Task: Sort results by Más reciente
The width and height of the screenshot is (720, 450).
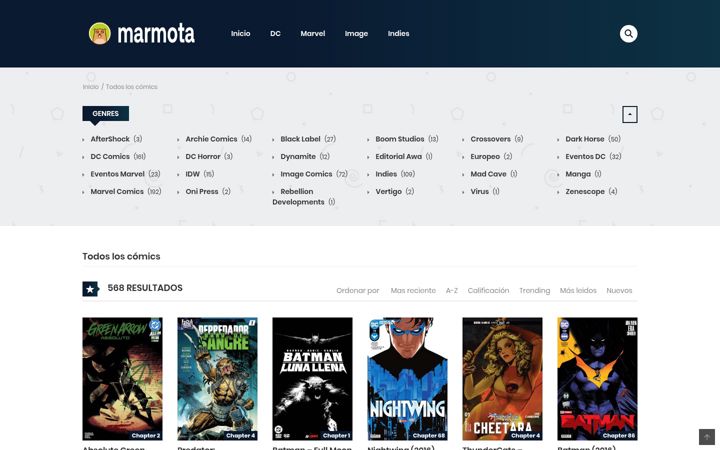Action: point(413,290)
